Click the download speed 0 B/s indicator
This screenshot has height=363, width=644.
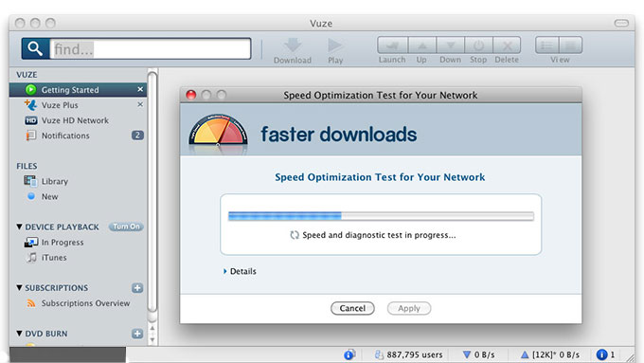coord(479,354)
